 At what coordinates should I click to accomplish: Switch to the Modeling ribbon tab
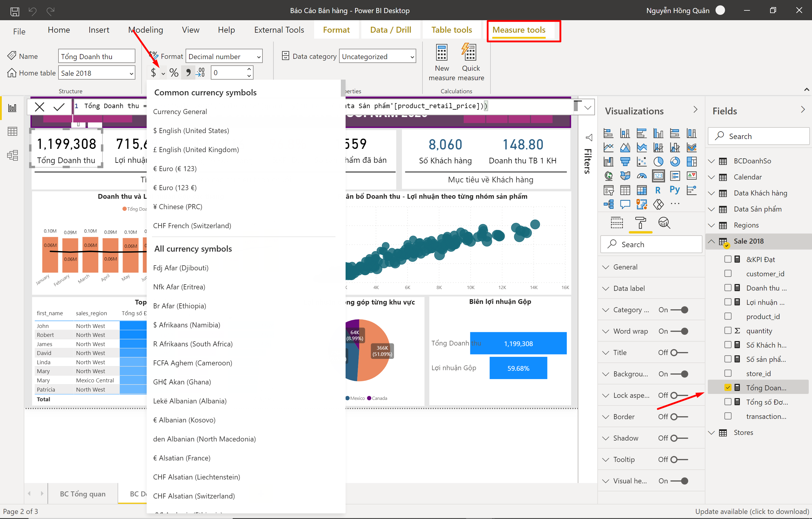click(145, 30)
